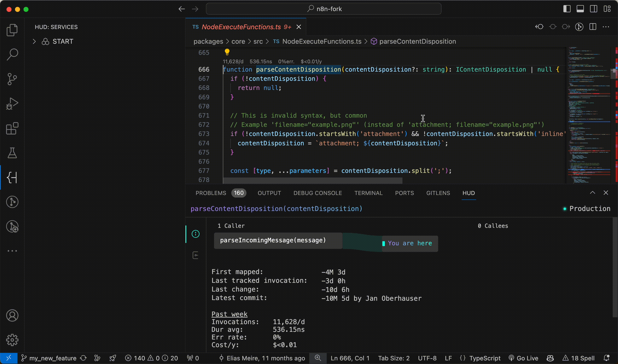
Task: Open the Run and Debug view
Action: click(12, 104)
